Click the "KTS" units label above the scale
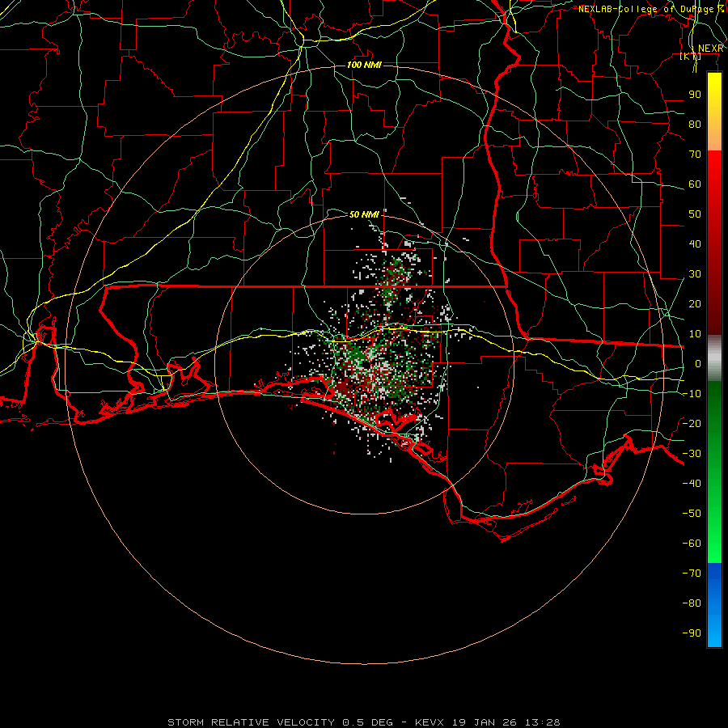The image size is (728, 728). click(691, 56)
